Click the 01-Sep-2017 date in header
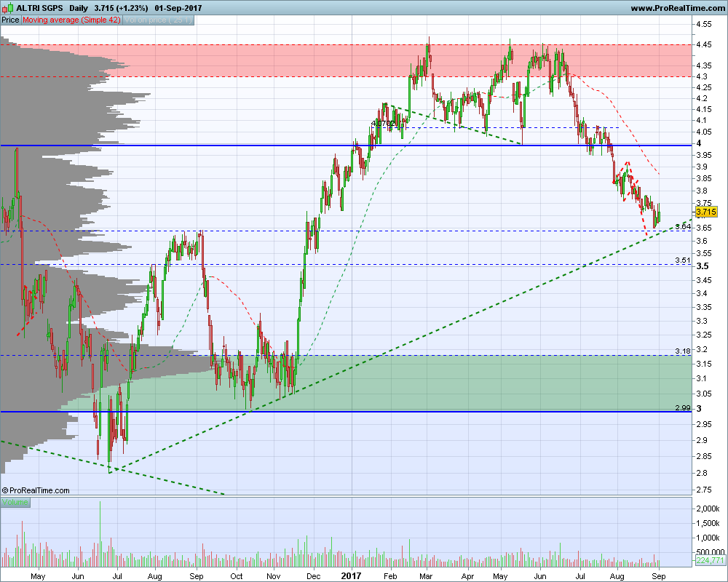Screen dimensions: 728x582 click(178, 8)
